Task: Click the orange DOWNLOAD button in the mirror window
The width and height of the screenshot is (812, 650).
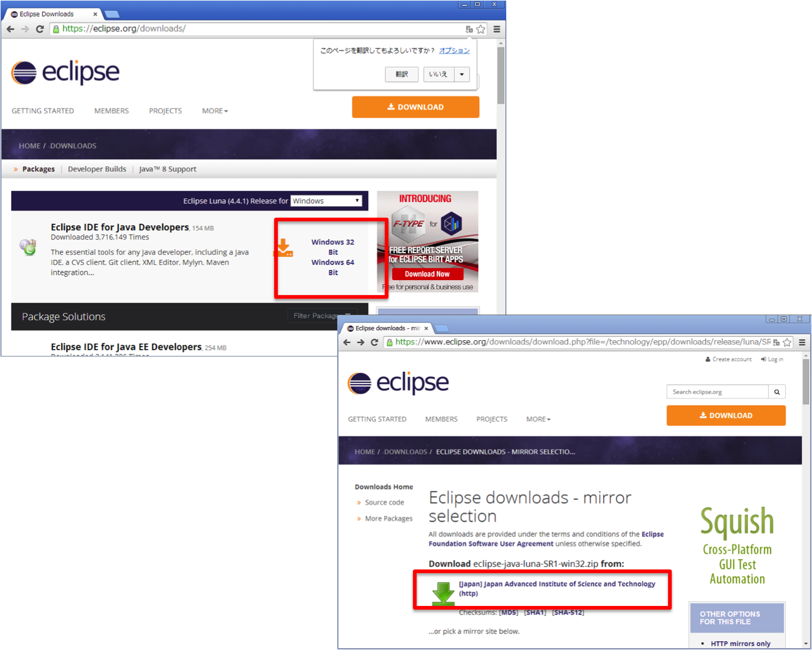Action: (x=726, y=416)
